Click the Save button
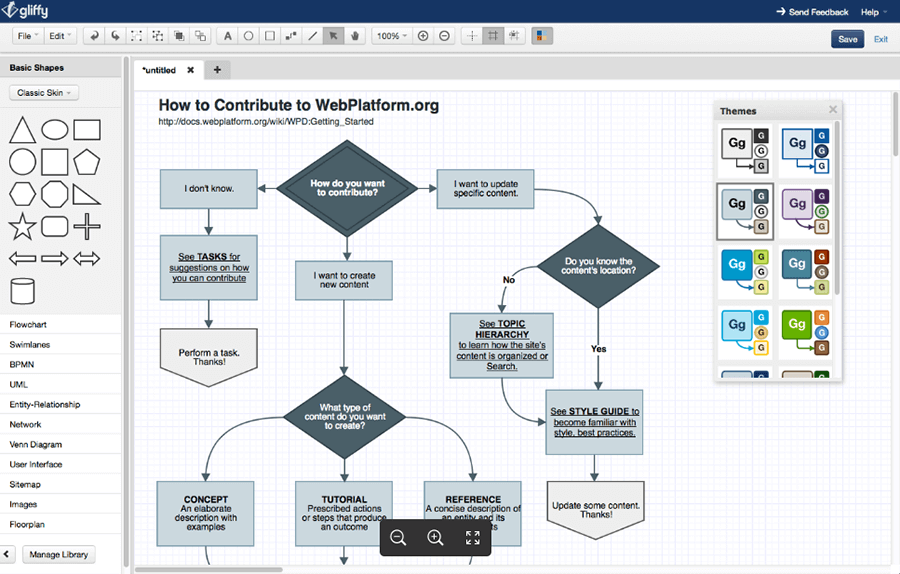 847,39
